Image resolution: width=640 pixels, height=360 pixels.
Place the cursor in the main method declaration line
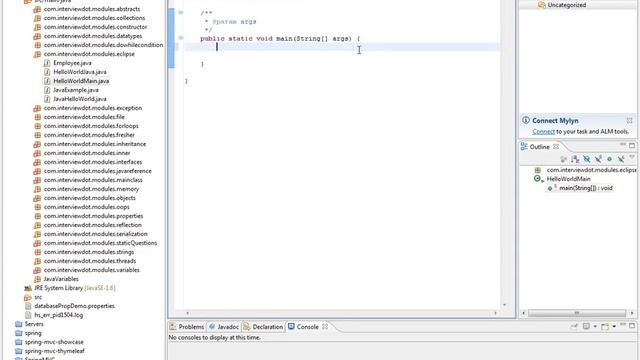click(280, 38)
